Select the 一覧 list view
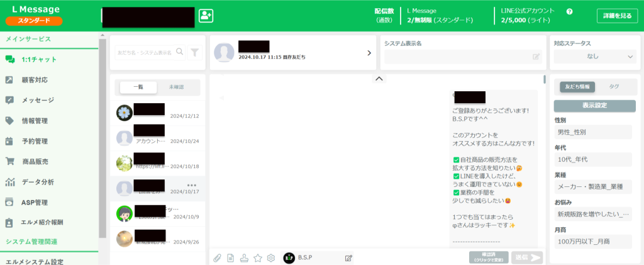The image size is (644, 265). (x=138, y=87)
